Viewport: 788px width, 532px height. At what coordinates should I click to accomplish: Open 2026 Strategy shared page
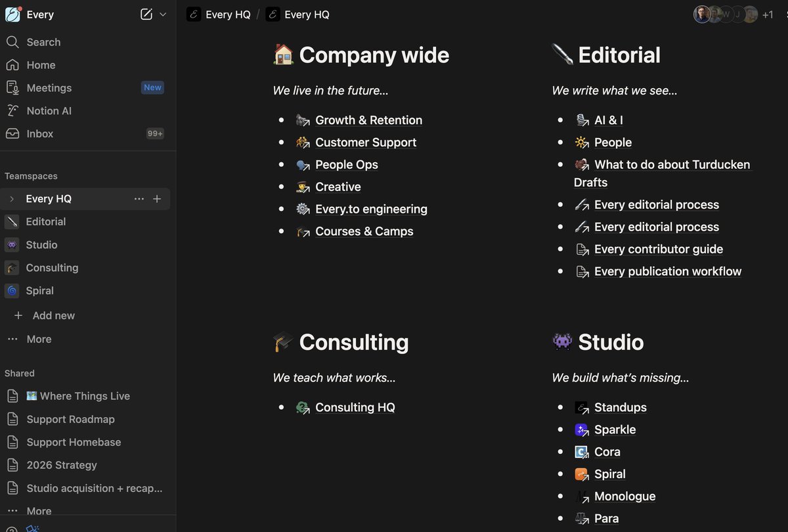(x=62, y=465)
